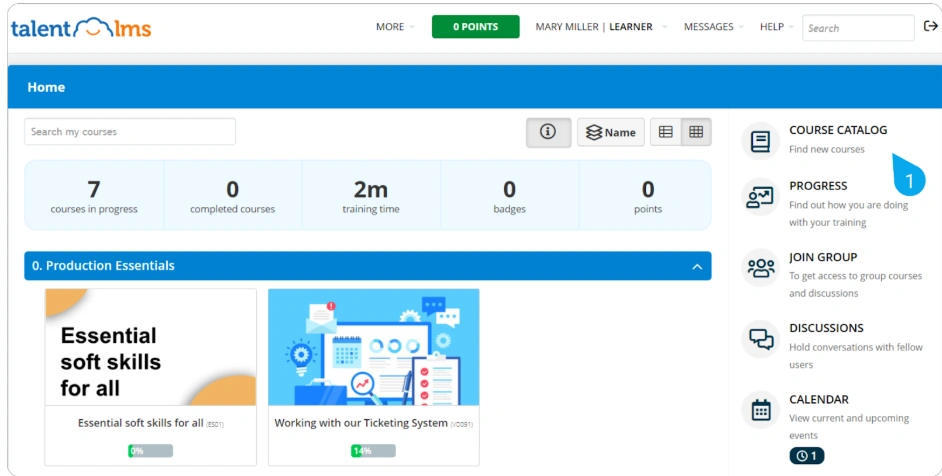Viewport: 942px width, 476px height.
Task: Toggle the info summary button
Action: coord(548,132)
